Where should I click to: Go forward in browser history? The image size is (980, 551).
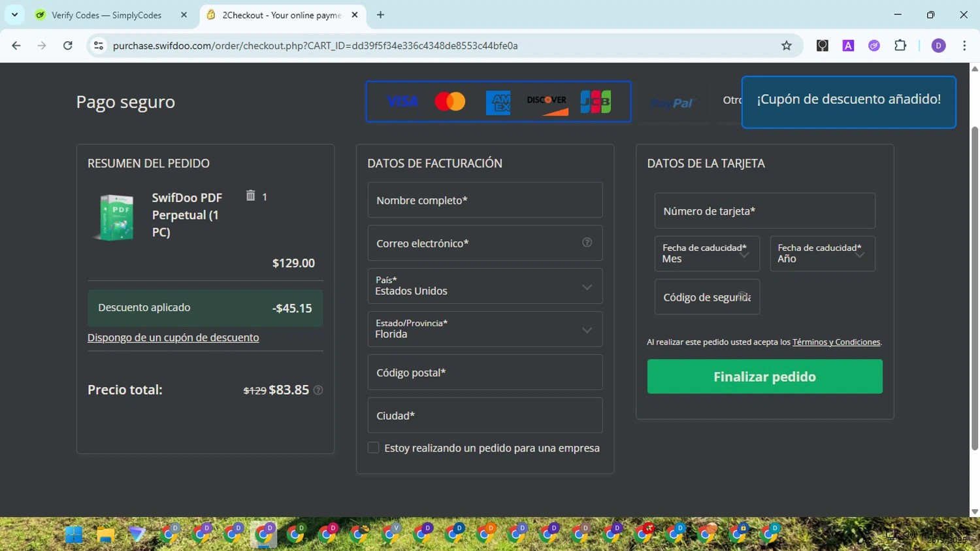[42, 46]
